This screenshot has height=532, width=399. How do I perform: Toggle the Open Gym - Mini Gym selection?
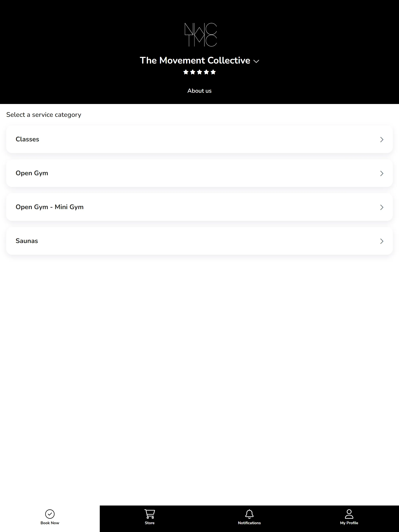pos(199,207)
